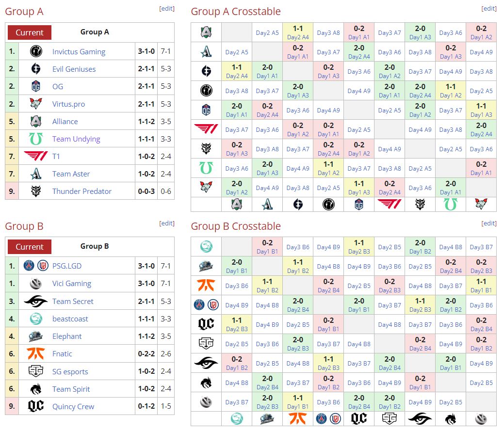Click the Elephant logo below Group B crosstable
The height and width of the screenshot is (431, 504).
tap(267, 418)
